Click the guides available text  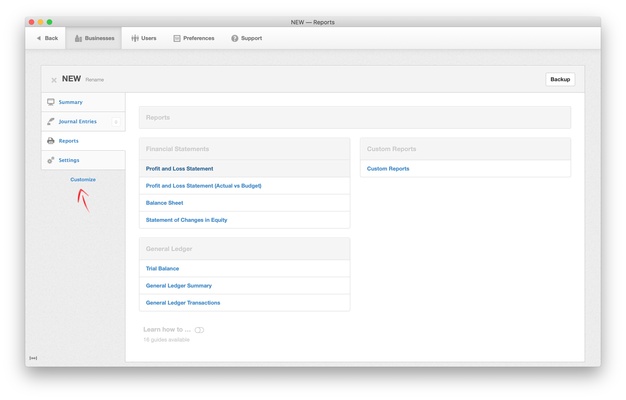[x=166, y=340]
